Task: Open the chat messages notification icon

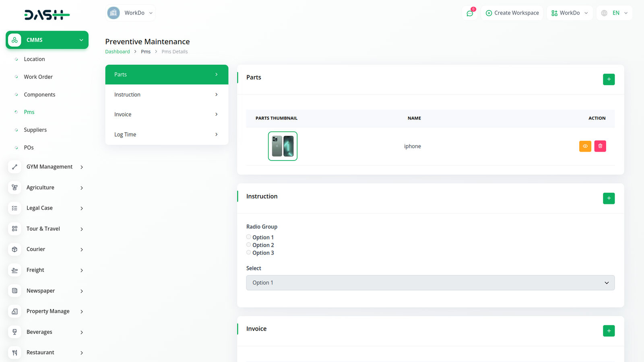Action: tap(470, 13)
